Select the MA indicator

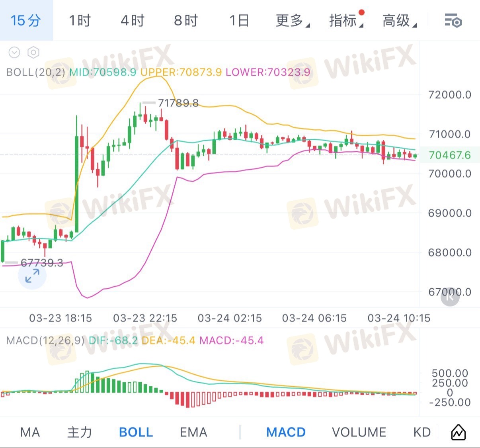point(30,432)
